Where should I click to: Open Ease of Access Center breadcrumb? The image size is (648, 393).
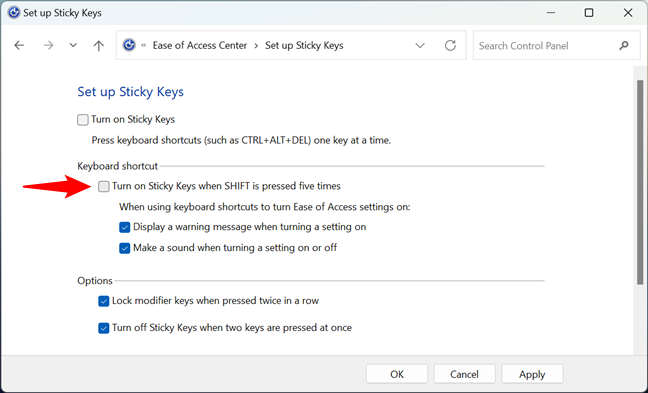point(200,45)
